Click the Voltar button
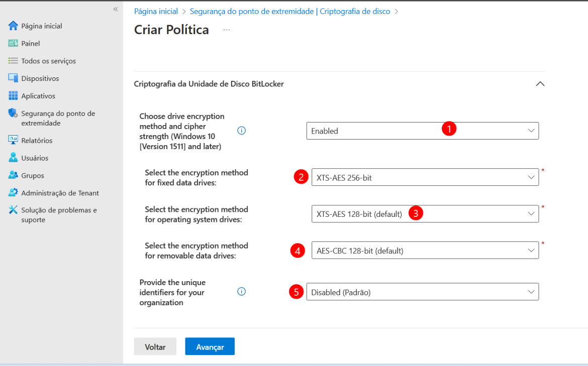Viewport: 588px width, 366px height. tap(155, 346)
